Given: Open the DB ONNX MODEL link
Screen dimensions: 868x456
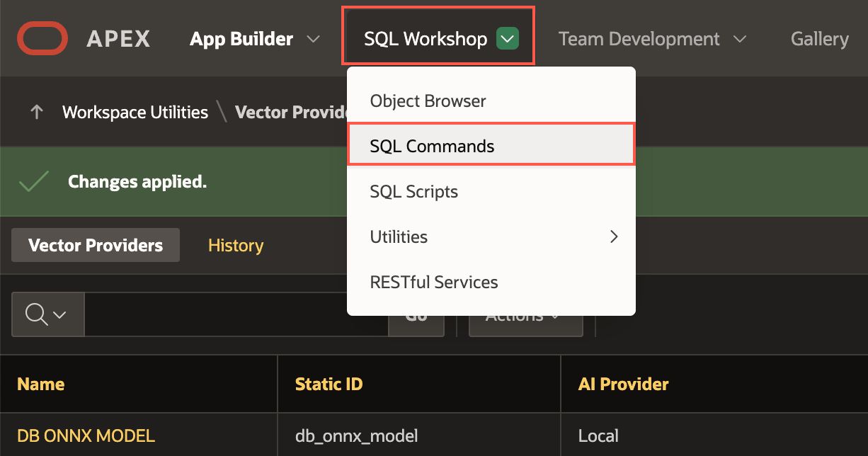Looking at the screenshot, I should 86,435.
